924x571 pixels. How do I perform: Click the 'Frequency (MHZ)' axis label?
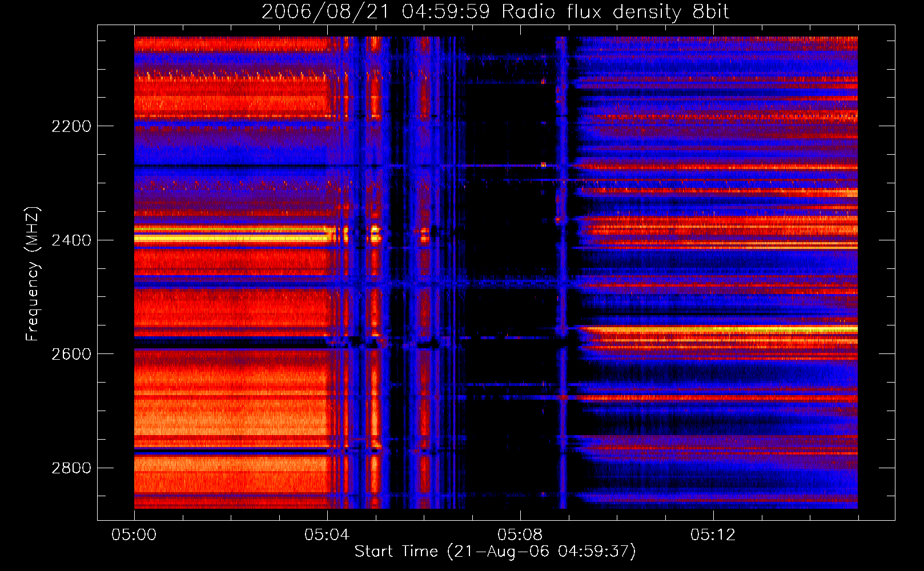(33, 274)
